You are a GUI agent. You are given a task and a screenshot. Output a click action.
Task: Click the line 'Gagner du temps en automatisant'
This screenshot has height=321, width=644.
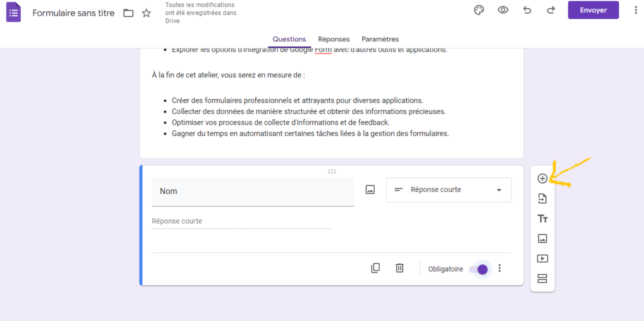[311, 133]
